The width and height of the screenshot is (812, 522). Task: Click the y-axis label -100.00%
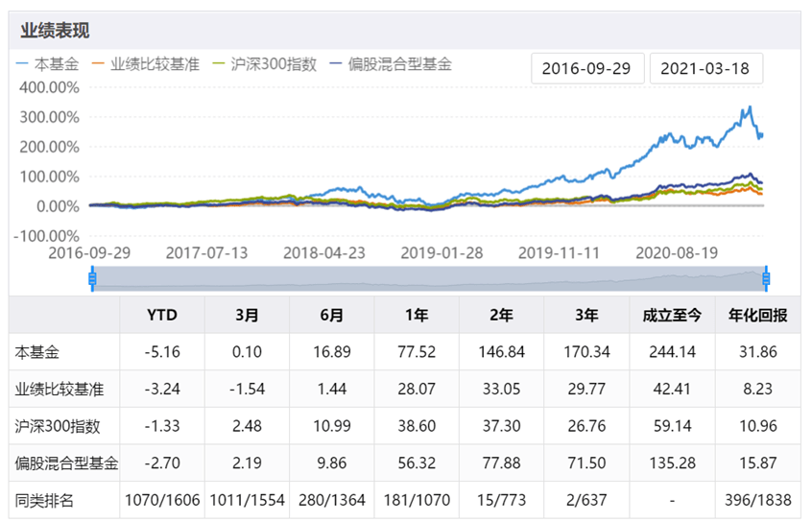[47, 236]
